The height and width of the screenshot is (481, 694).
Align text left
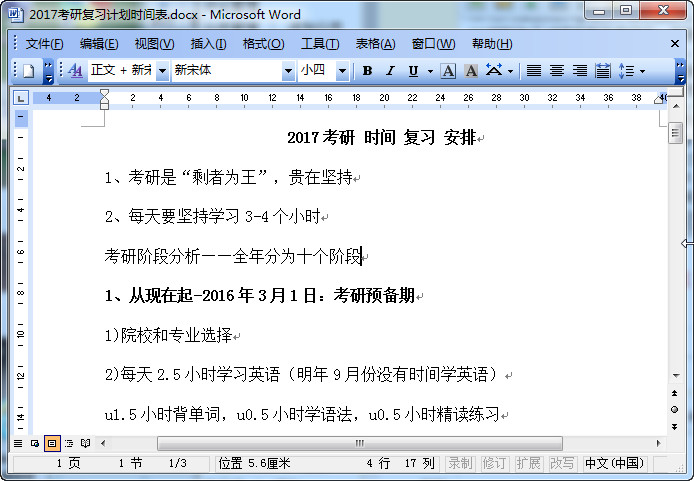point(533,71)
